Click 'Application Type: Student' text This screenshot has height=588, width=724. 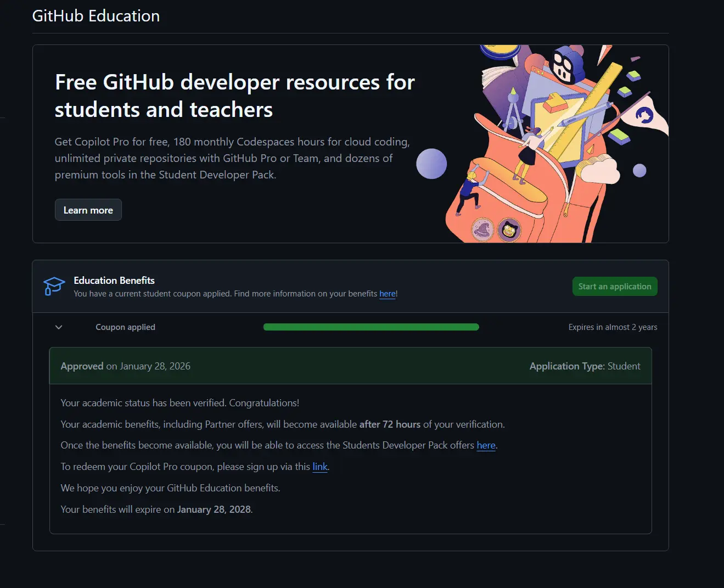point(585,366)
